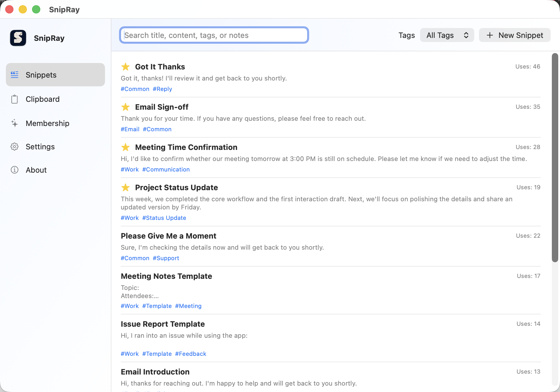Click the #Status Update tag

pos(164,218)
